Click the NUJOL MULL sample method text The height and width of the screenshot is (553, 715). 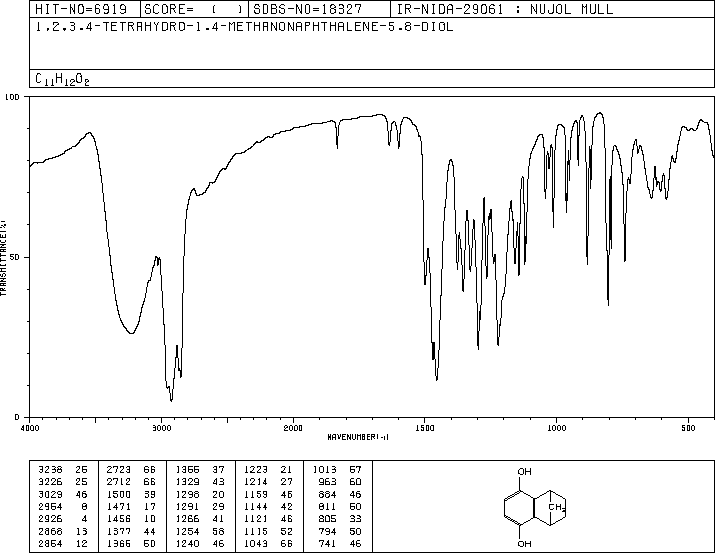(571, 9)
